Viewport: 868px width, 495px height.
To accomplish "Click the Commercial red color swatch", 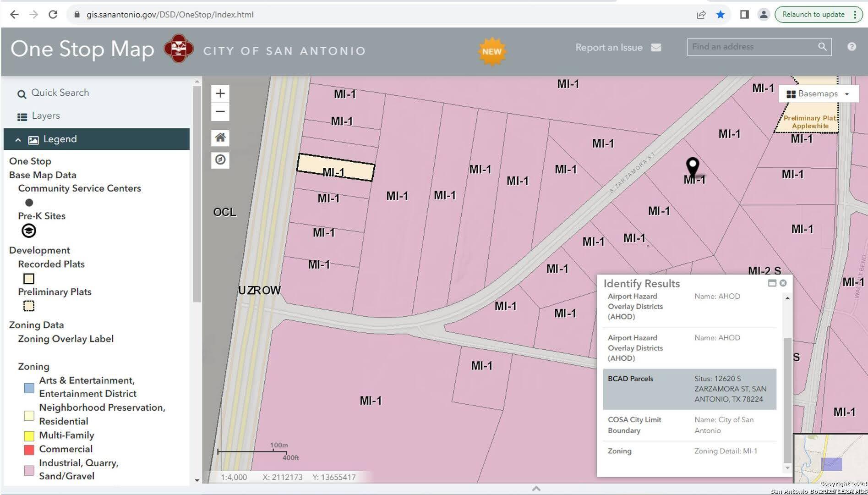I will tap(29, 450).
